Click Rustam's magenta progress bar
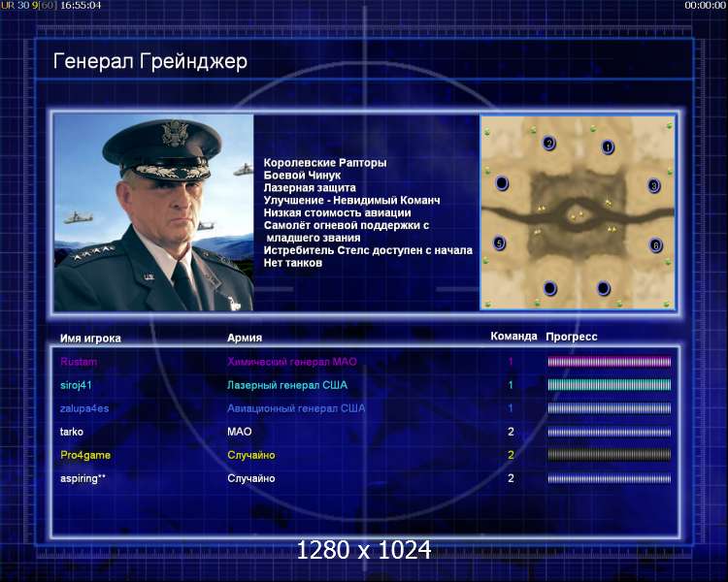 [x=610, y=362]
